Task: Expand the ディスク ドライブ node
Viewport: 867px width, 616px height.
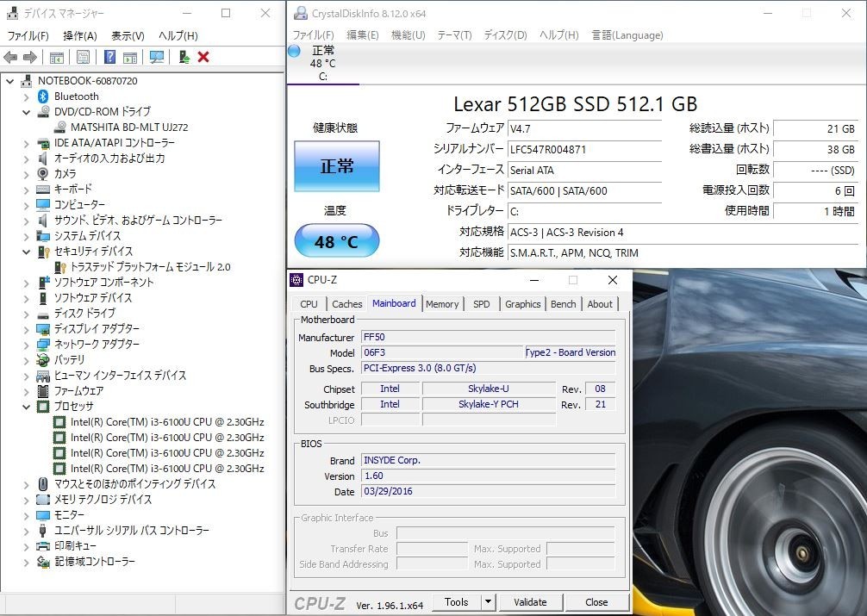Action: (x=26, y=314)
